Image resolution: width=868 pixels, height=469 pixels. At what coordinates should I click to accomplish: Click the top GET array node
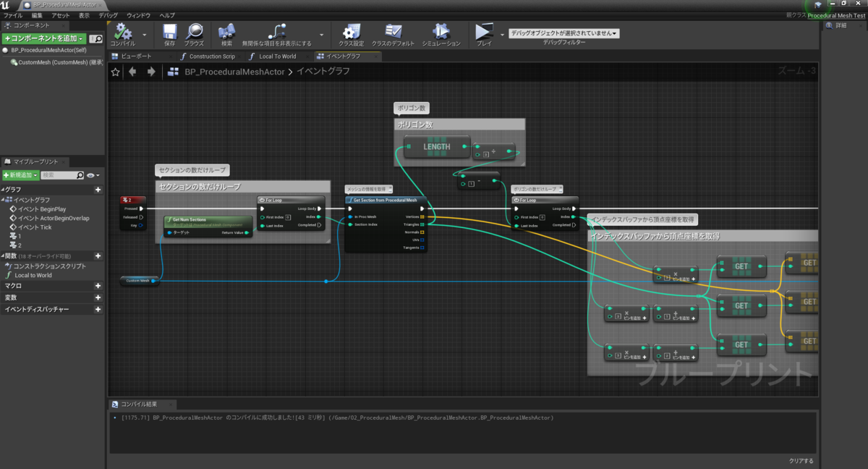coord(741,266)
